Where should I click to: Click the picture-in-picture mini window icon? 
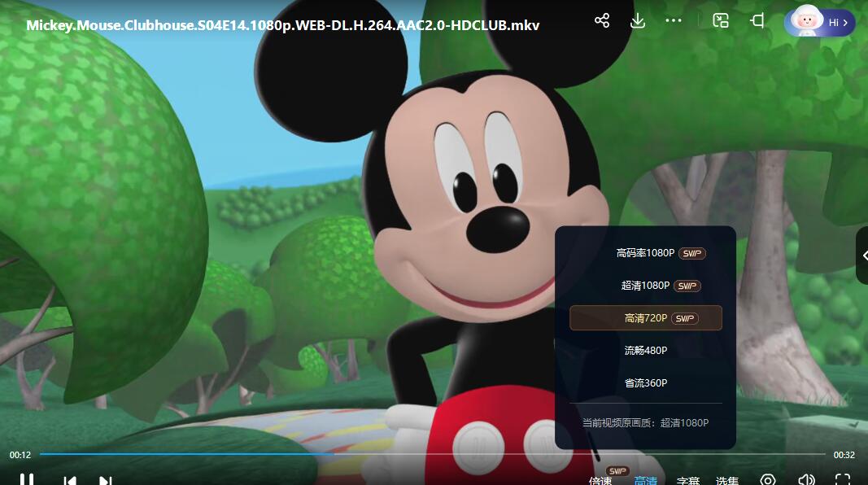721,21
